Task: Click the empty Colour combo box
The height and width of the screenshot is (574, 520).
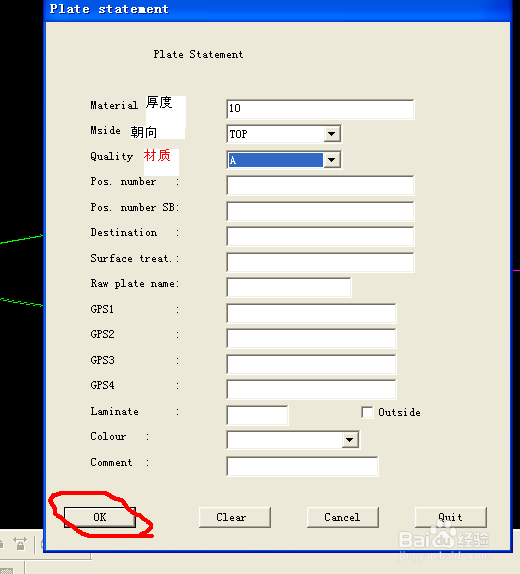Action: [x=293, y=440]
